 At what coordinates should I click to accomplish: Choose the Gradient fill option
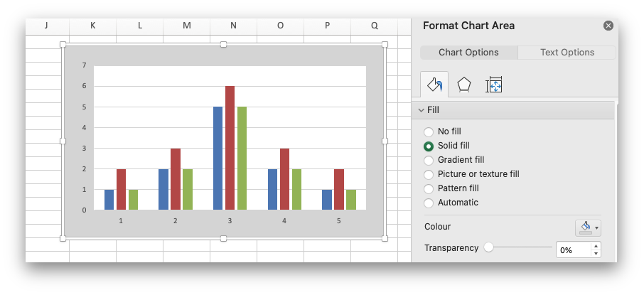coord(429,160)
